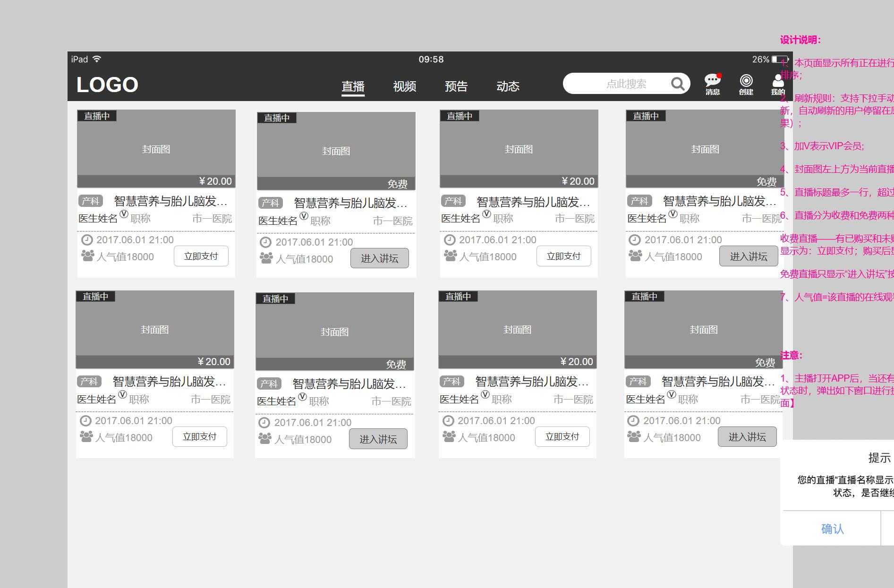894x588 pixels.
Task: Click the magnifier icon in the search bar
Action: click(x=678, y=83)
